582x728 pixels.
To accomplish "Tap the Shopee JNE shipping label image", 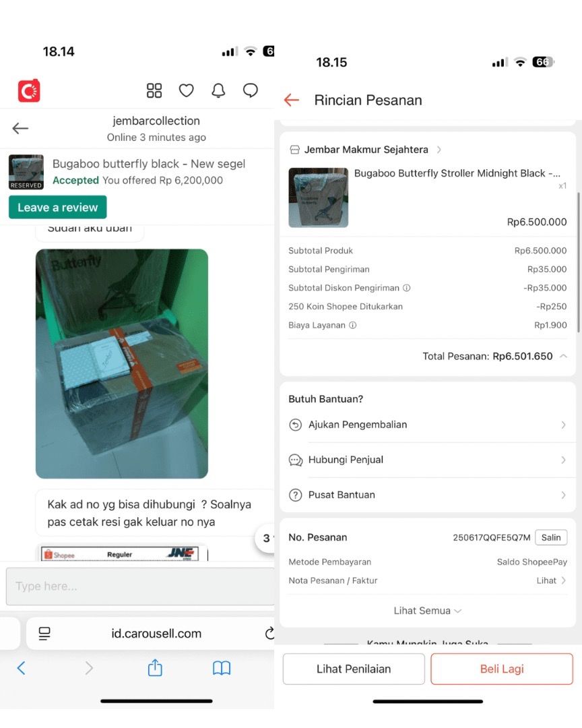I will (x=122, y=553).
